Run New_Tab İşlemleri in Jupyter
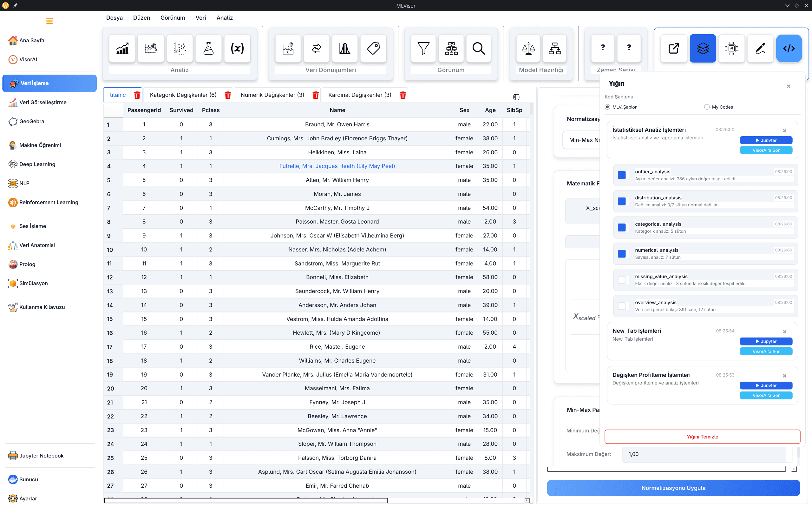 (766, 341)
